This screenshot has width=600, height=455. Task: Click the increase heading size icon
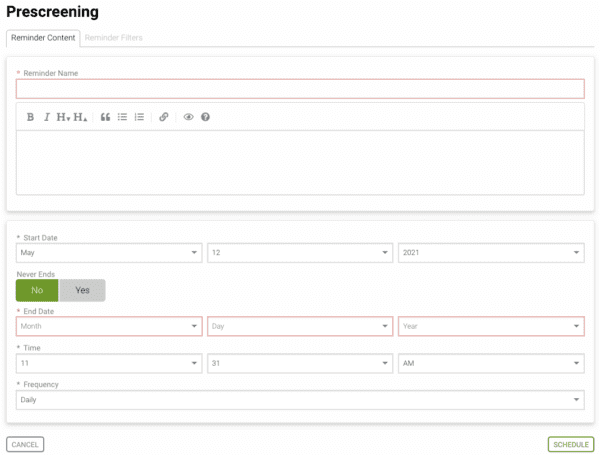80,117
